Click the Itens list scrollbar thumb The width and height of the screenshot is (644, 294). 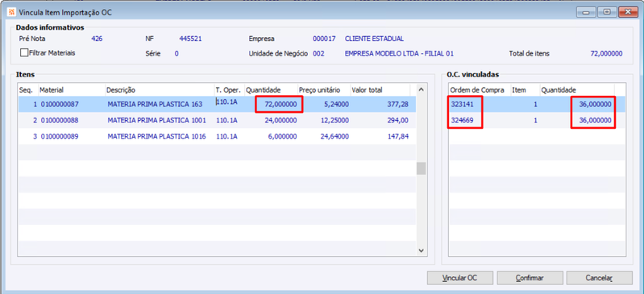[422, 168]
